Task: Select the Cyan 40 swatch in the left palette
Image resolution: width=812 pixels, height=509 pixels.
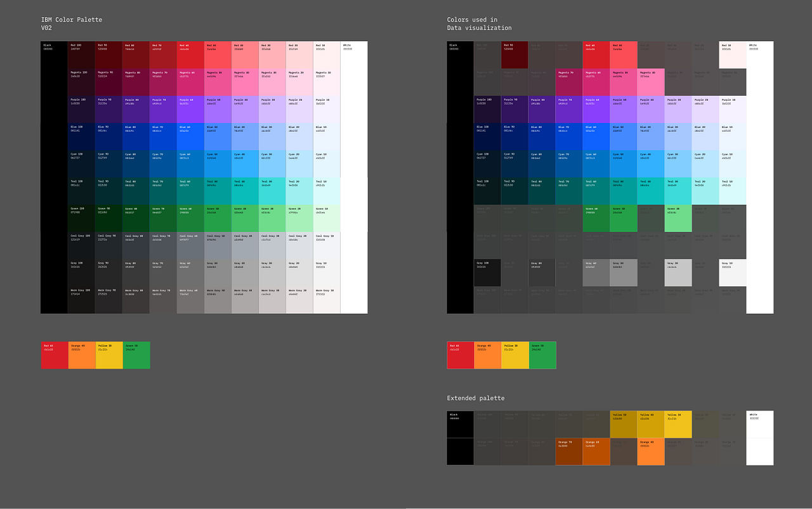Action: (x=244, y=164)
